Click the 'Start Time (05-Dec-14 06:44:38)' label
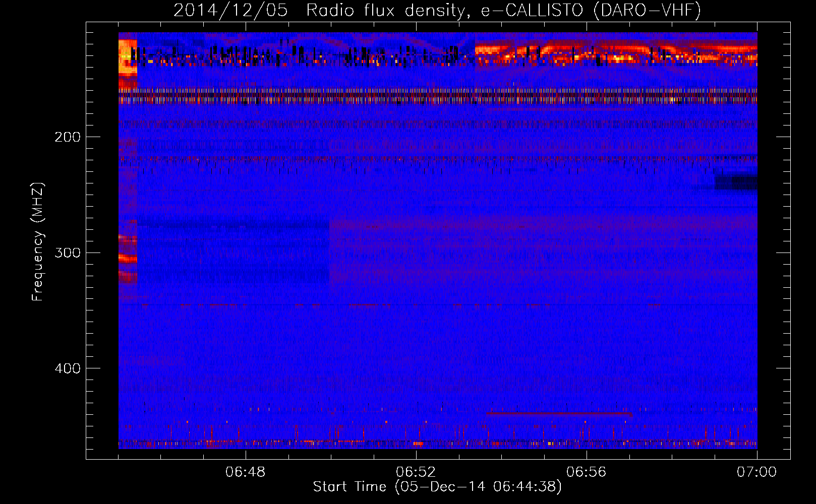This screenshot has height=504, width=816. pyautogui.click(x=437, y=487)
